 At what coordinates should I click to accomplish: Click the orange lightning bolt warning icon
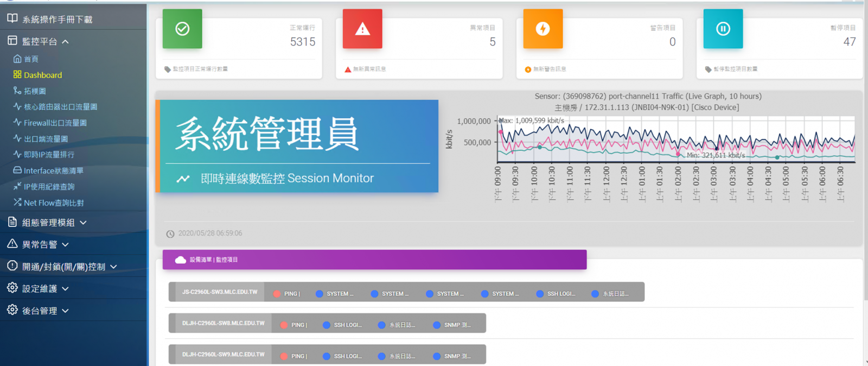pos(542,29)
